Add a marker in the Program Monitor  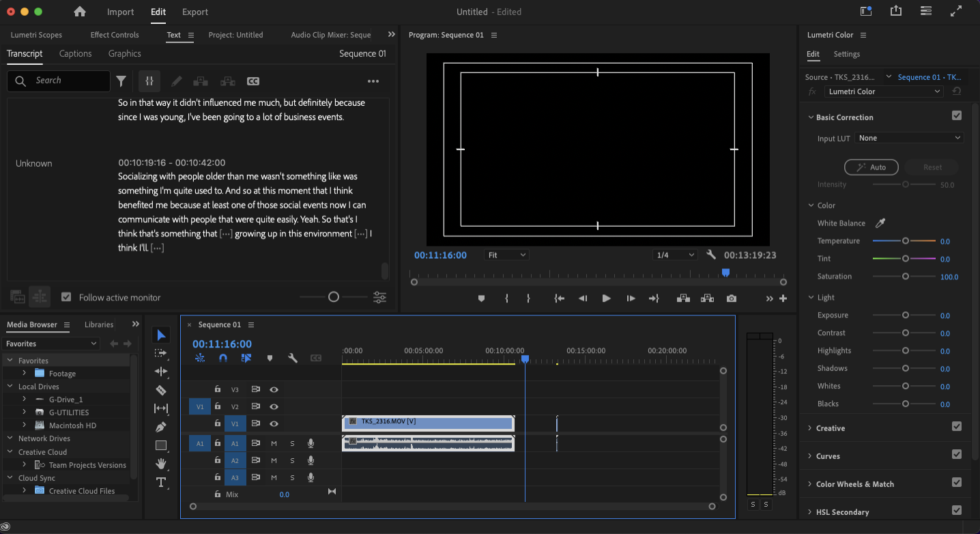click(x=482, y=298)
